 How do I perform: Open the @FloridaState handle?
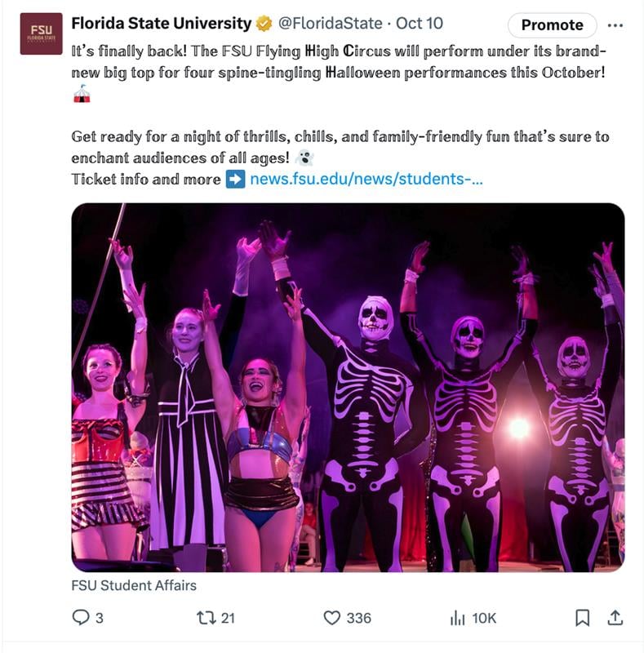tap(328, 24)
